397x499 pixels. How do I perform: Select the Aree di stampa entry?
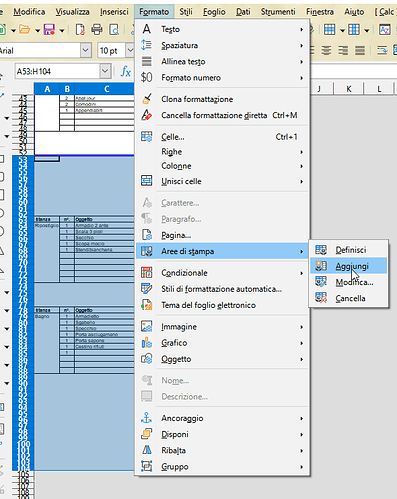(x=222, y=251)
